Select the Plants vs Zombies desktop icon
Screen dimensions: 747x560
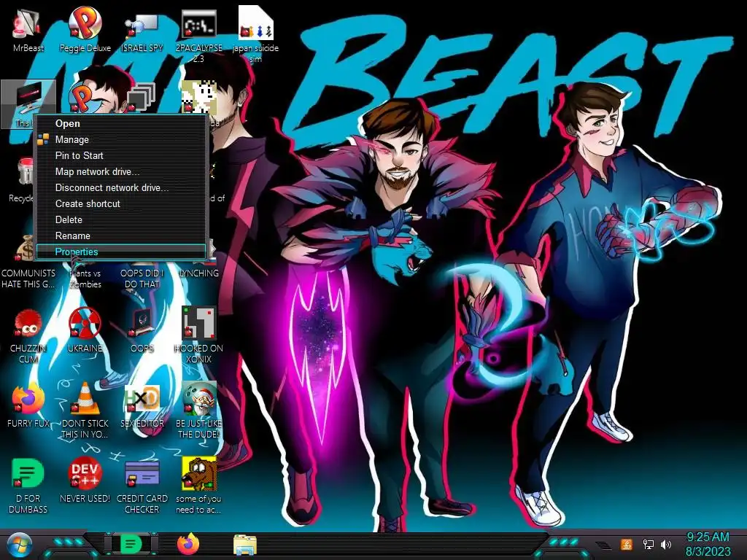(x=85, y=279)
